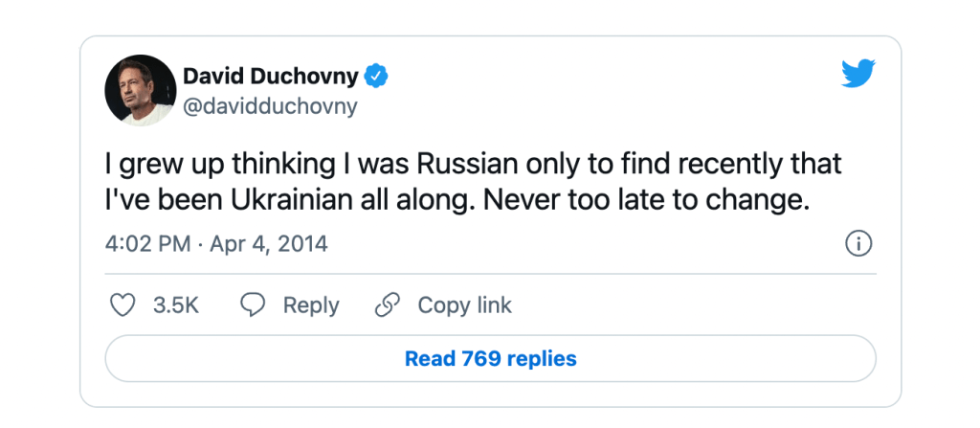Click the reply speech bubble icon
The height and width of the screenshot is (428, 980).
[x=253, y=305]
